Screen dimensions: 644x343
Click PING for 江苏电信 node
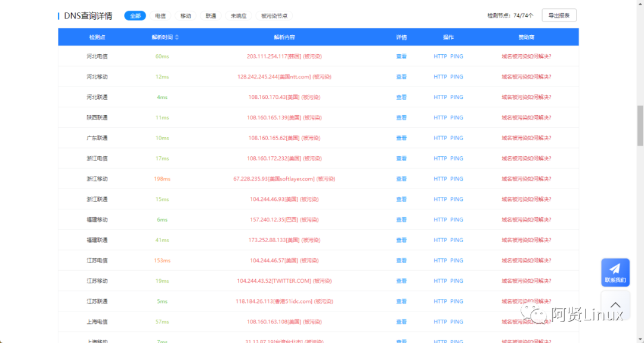(457, 261)
